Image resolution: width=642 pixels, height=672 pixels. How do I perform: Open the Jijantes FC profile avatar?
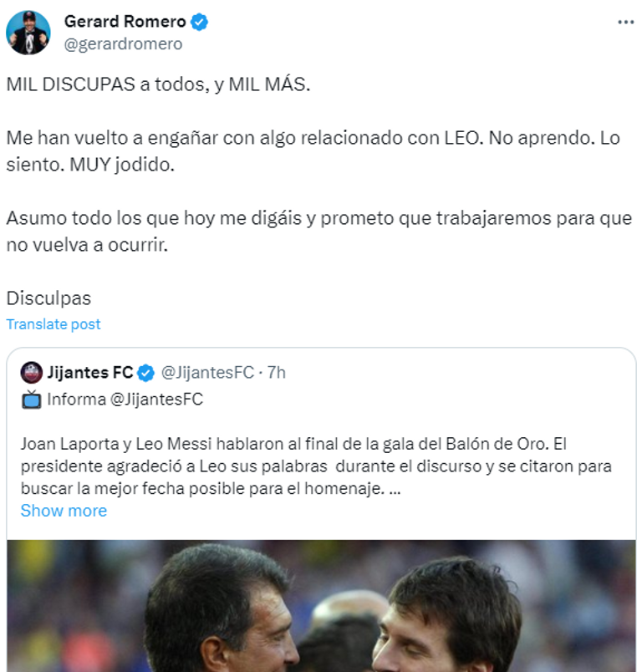click(x=32, y=372)
